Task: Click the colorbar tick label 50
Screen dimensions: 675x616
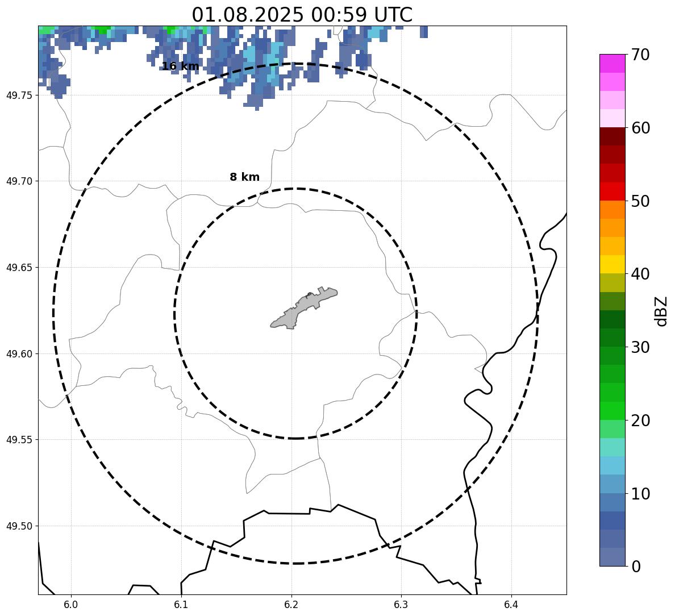Action: tap(640, 201)
